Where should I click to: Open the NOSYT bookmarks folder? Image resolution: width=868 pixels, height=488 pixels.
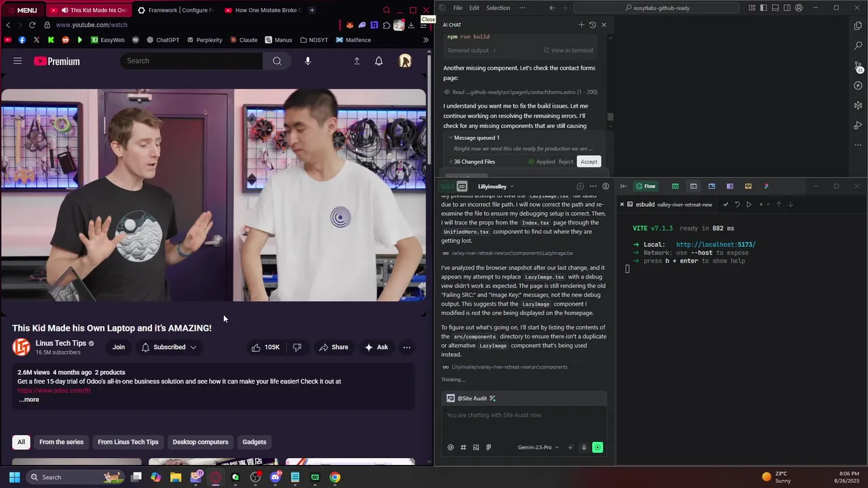point(313,40)
